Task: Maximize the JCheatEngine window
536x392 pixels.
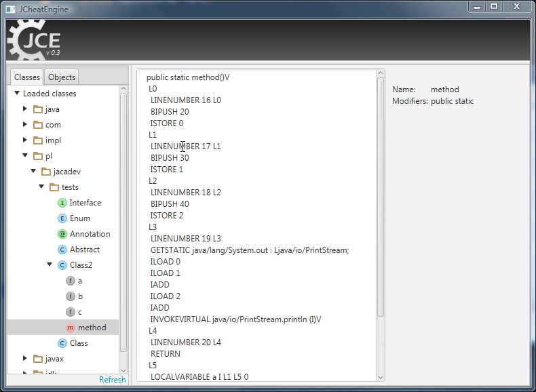Action: pyautogui.click(x=494, y=6)
